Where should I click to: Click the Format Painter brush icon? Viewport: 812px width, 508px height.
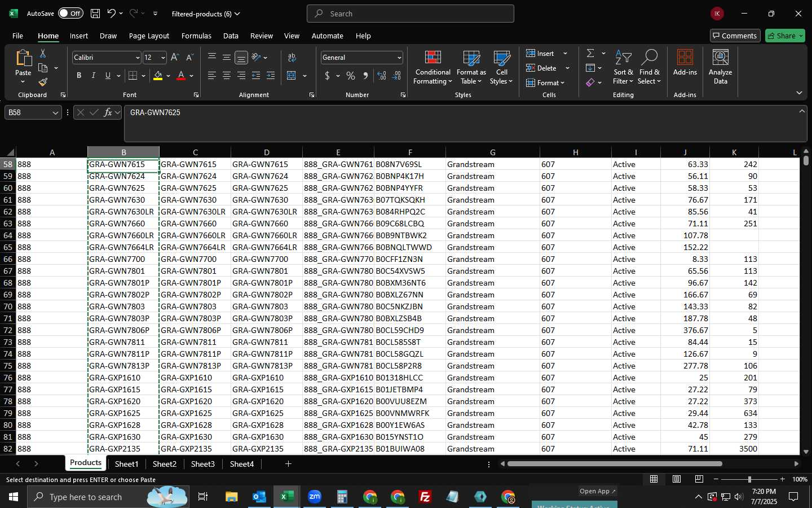[x=43, y=82]
